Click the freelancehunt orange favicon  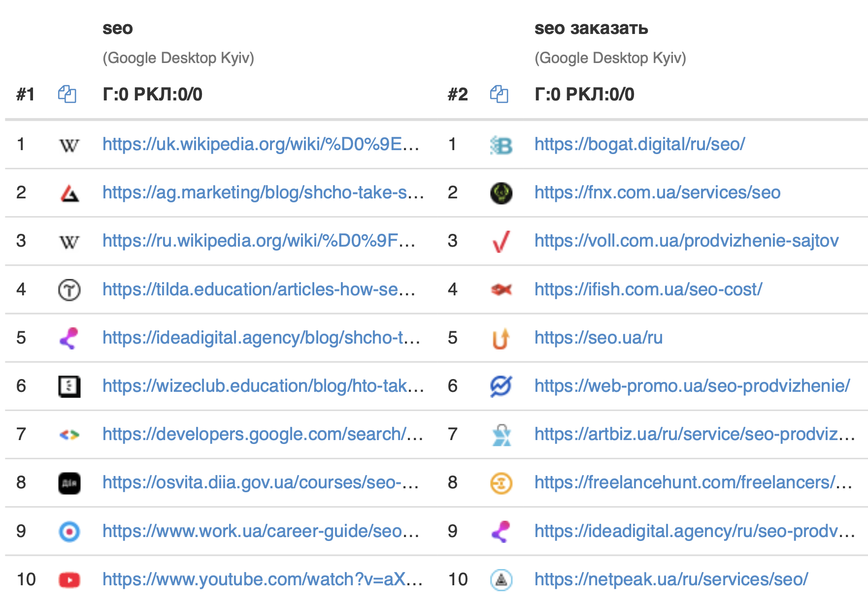[x=501, y=483]
